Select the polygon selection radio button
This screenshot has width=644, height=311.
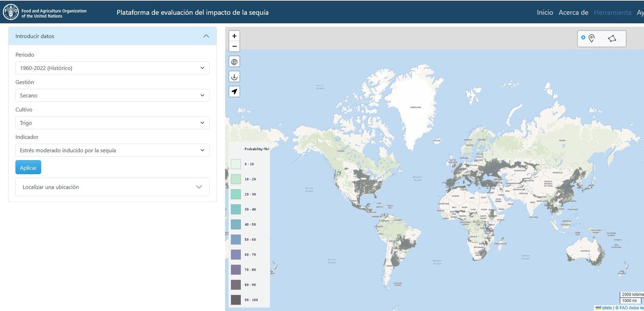(603, 37)
